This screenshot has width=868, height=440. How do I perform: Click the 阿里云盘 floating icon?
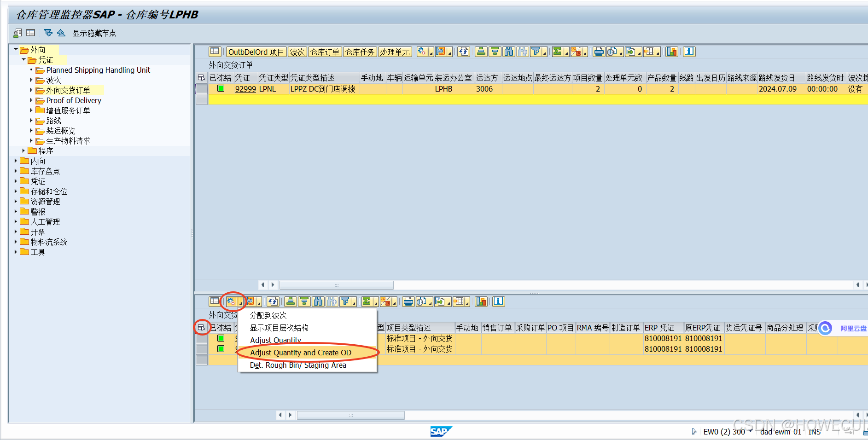click(x=826, y=328)
